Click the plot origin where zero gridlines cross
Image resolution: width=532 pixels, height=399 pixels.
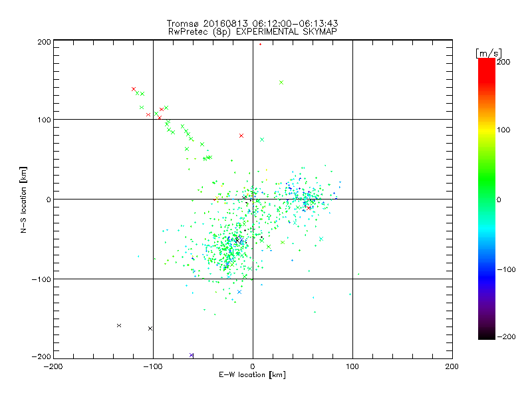point(253,199)
